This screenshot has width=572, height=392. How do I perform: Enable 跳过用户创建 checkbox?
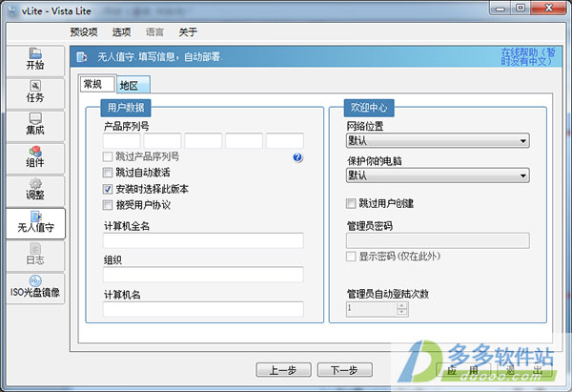(x=351, y=203)
